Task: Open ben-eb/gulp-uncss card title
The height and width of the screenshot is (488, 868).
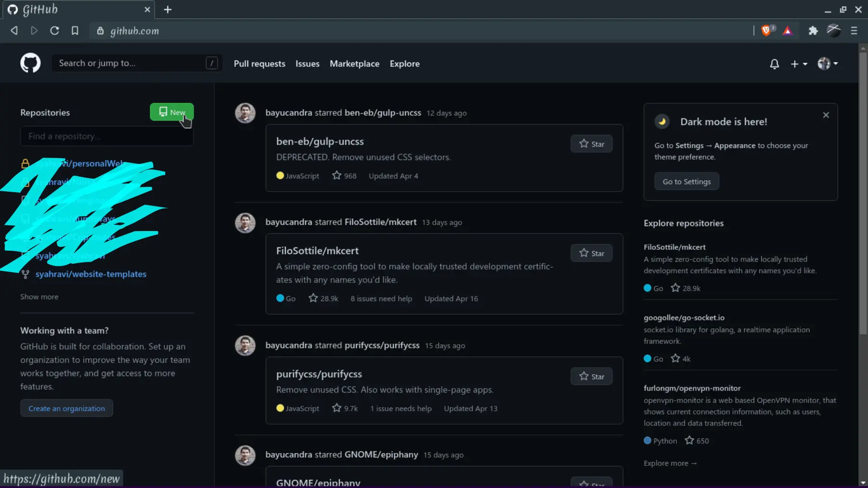Action: click(320, 141)
